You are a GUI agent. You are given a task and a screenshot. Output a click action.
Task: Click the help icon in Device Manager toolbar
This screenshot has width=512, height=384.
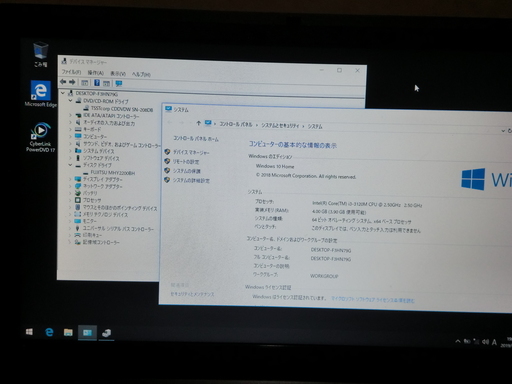tap(97, 83)
